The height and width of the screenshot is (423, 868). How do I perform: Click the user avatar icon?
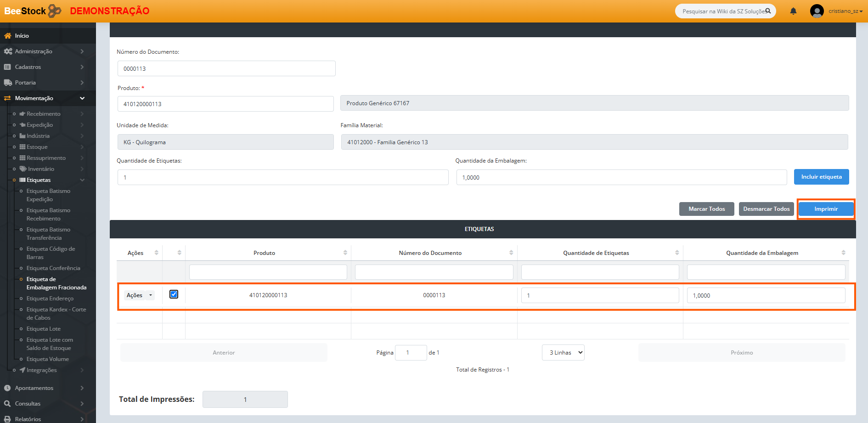817,11
